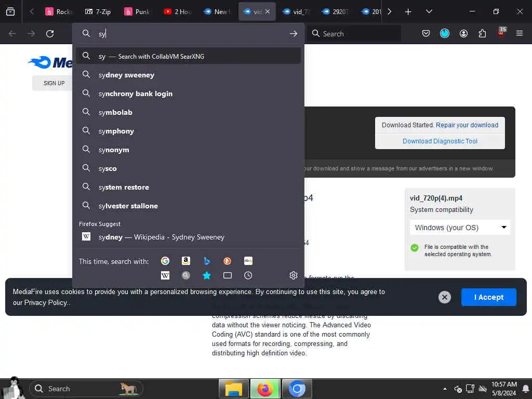Search this time with DuckDuckGo
The width and height of the screenshot is (532, 399).
click(x=228, y=261)
